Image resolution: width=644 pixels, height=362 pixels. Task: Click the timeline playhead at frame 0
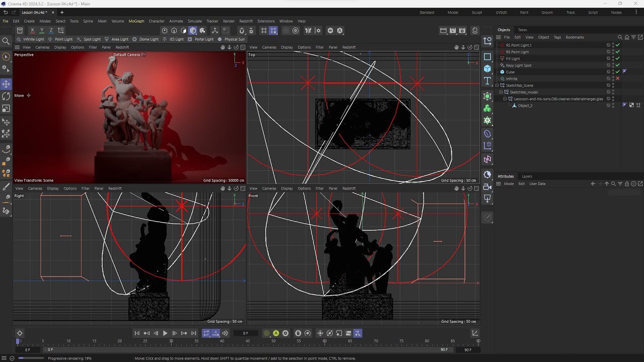[x=18, y=341]
